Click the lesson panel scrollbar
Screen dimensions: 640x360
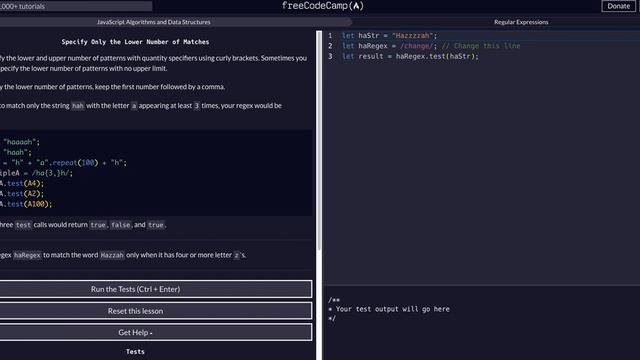319,141
